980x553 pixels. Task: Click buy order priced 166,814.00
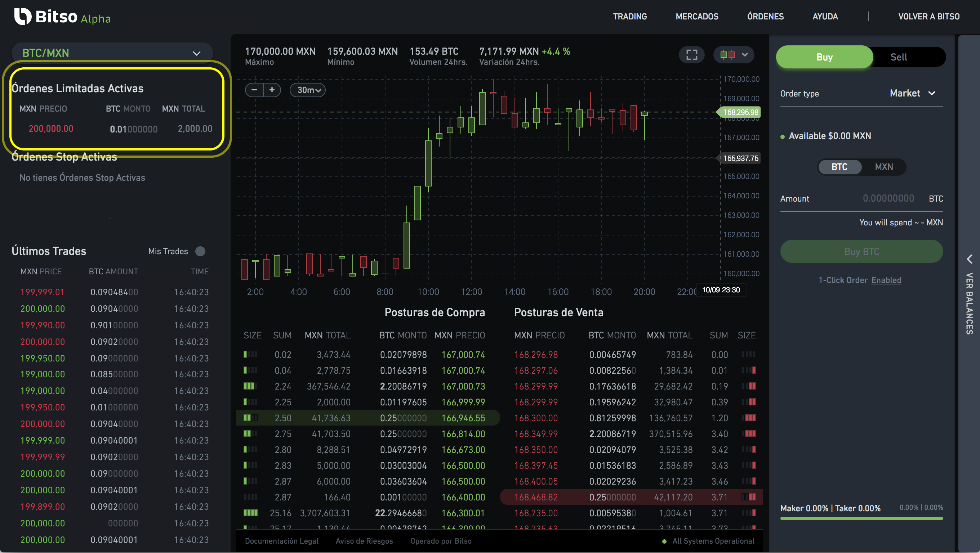367,434
